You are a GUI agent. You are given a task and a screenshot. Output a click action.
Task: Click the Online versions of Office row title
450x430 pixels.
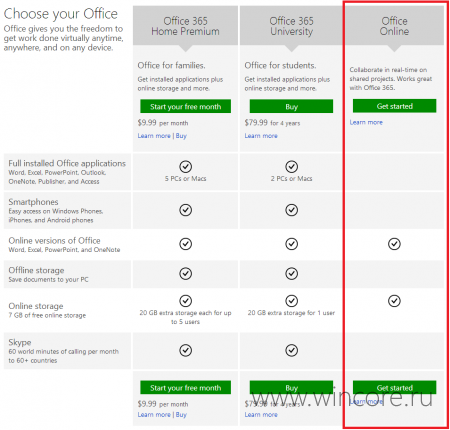54,241
